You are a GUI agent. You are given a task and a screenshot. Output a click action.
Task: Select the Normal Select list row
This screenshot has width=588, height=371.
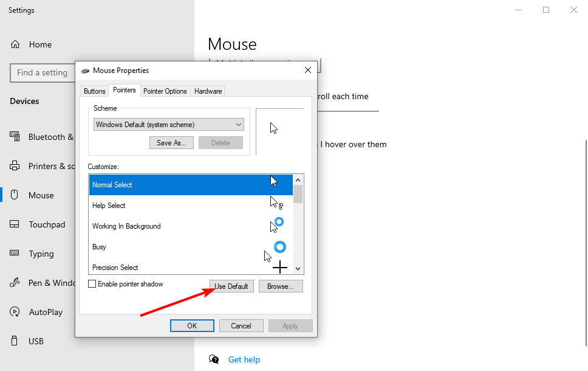click(191, 185)
